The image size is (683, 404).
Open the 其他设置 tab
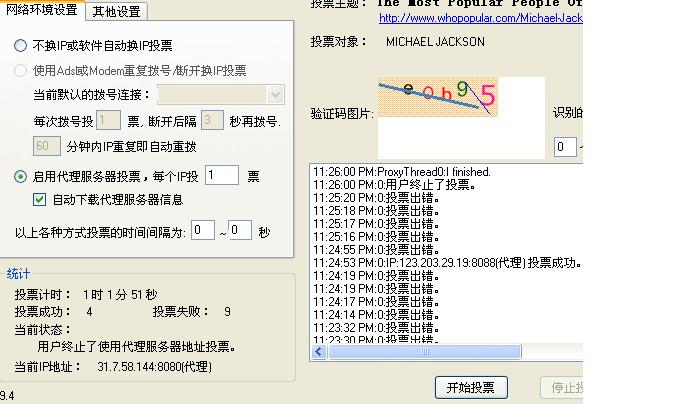coord(116,12)
